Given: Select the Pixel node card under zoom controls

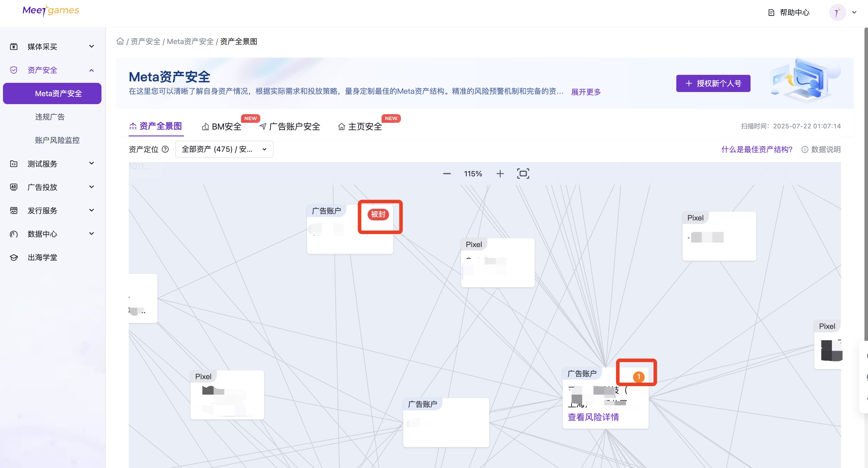Looking at the screenshot, I should coord(497,263).
